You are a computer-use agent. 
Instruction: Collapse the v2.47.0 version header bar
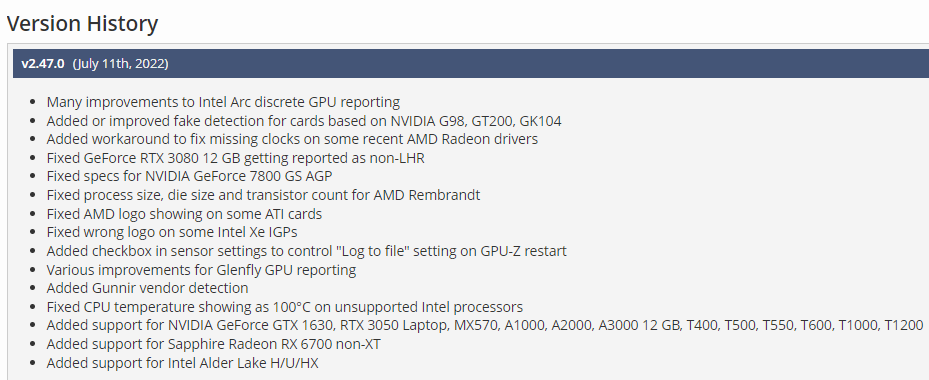pyautogui.click(x=471, y=63)
